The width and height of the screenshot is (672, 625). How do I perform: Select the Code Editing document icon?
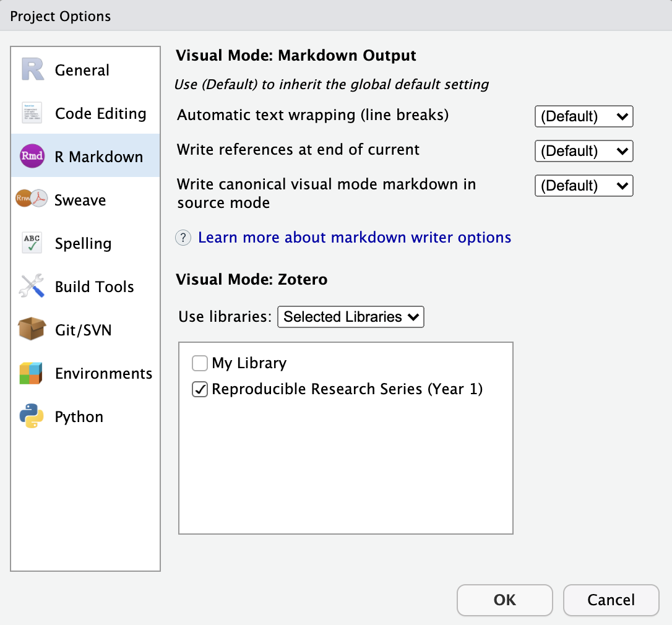(32, 113)
